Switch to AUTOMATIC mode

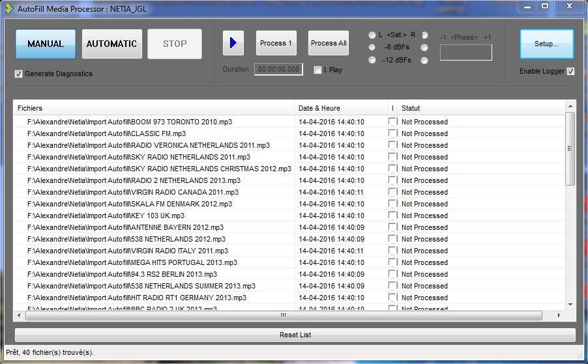[111, 44]
